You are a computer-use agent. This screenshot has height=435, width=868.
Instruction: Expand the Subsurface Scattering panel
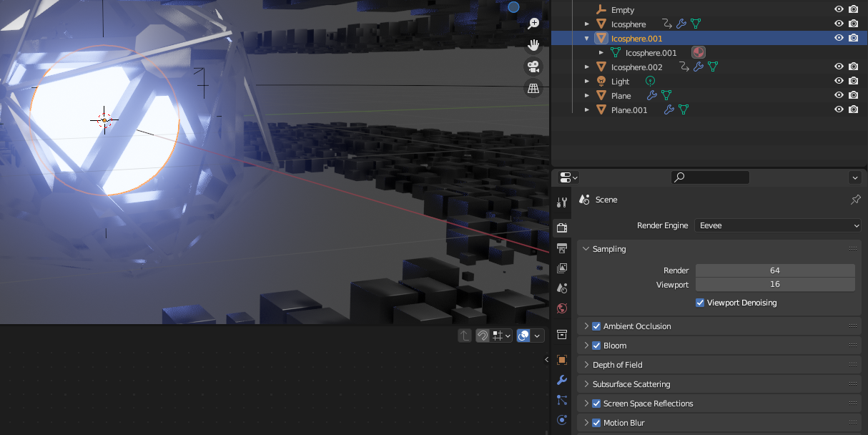tap(586, 384)
